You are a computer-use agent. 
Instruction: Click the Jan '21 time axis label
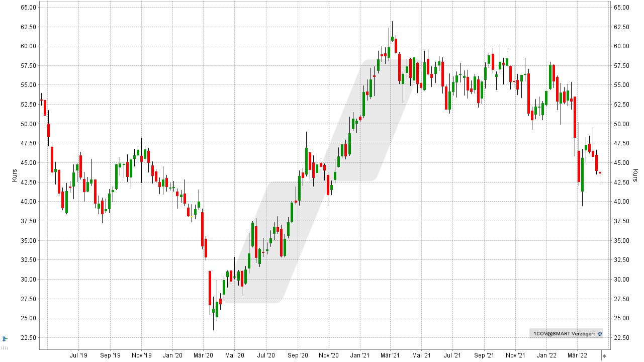[x=360, y=355]
